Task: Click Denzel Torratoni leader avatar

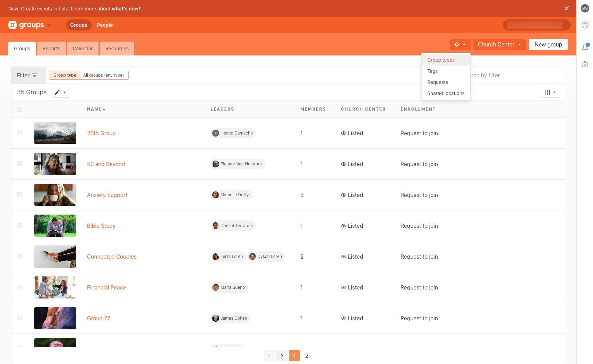Action: [x=216, y=226]
